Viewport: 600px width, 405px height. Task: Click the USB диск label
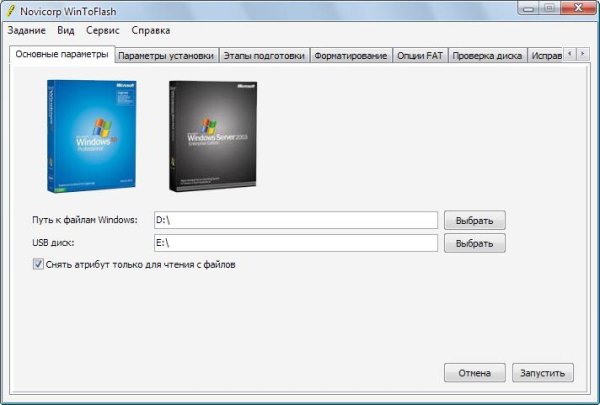click(x=53, y=243)
